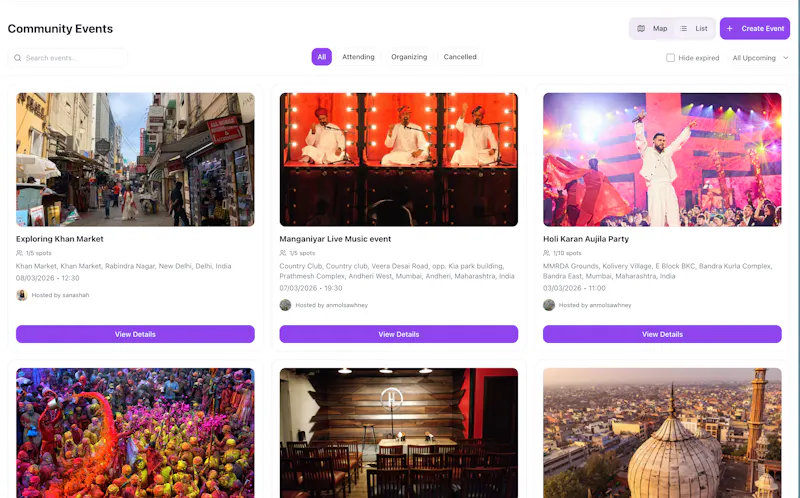This screenshot has width=800, height=498.
Task: Click the MMRDA Grounds address text
Action: (x=658, y=271)
